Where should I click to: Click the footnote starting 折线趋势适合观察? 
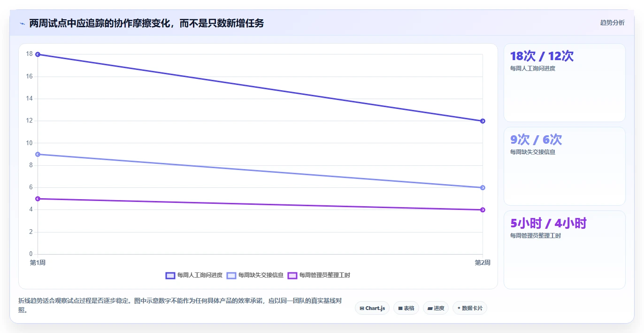pos(180,305)
